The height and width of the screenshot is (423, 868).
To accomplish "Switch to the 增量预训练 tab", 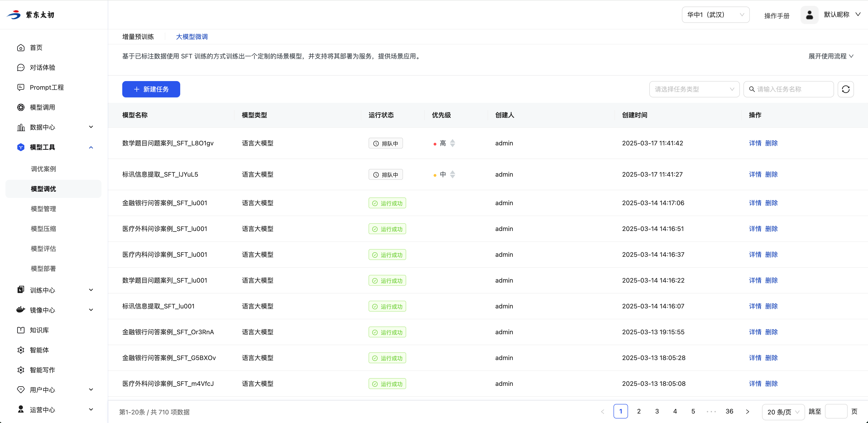I will click(x=138, y=37).
